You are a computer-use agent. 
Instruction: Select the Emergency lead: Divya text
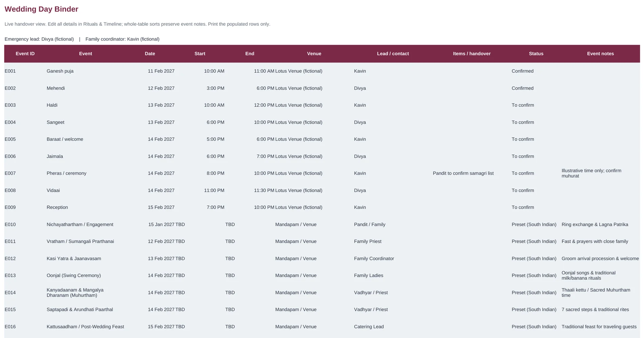39,39
